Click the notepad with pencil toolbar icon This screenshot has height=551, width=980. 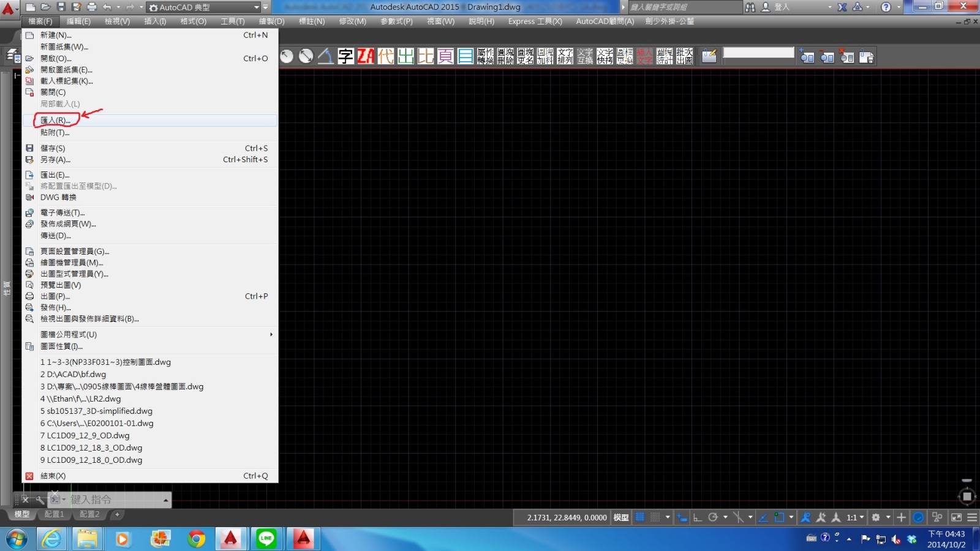[709, 56]
